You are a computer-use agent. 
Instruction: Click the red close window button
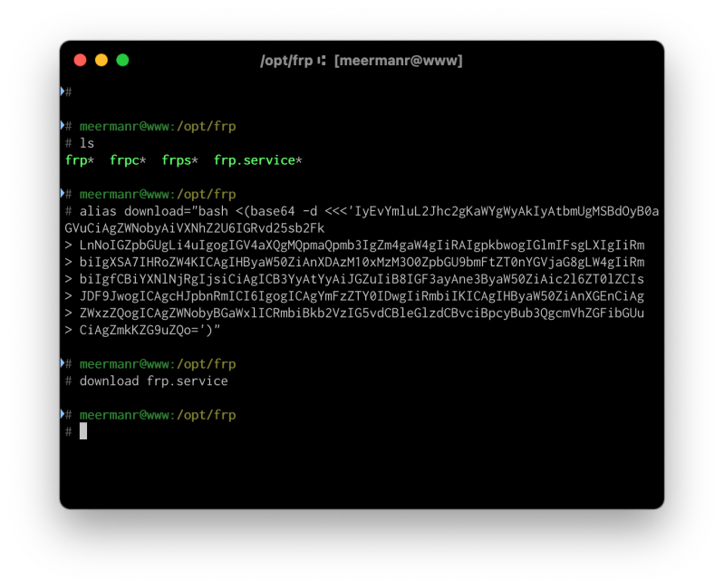pos(81,61)
